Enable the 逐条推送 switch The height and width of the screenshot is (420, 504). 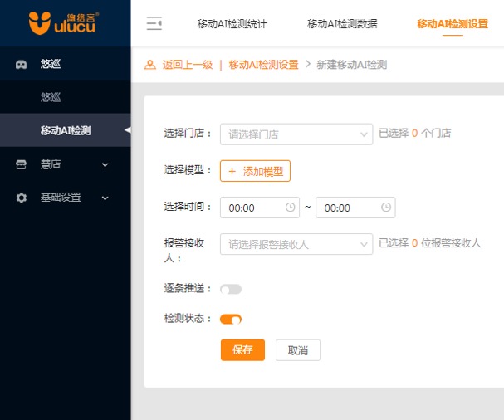pos(231,289)
